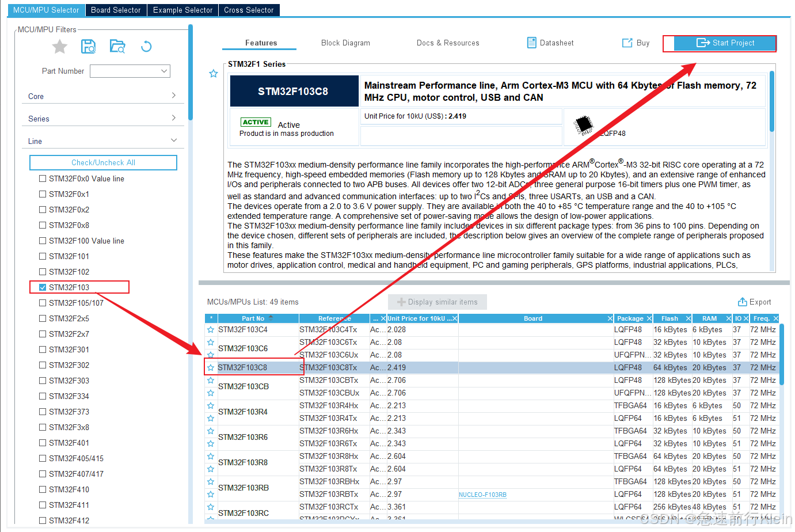The width and height of the screenshot is (795, 532).
Task: Open the Block Diagram tab
Action: [345, 43]
